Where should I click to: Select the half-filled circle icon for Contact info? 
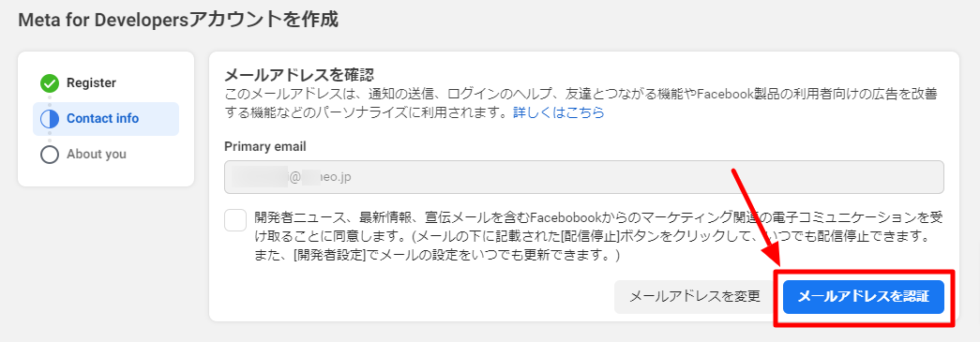(x=50, y=119)
